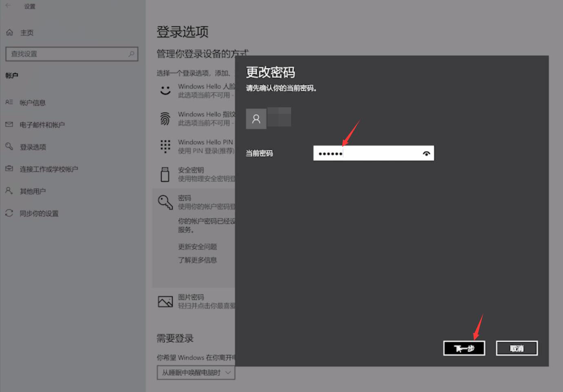The image size is (563, 392).
Task: Select the 密码 key icon
Action: [165, 202]
